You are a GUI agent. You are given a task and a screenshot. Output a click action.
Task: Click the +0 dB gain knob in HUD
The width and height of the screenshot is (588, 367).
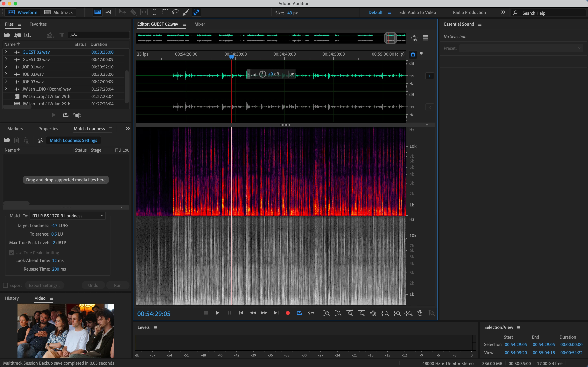[262, 74]
